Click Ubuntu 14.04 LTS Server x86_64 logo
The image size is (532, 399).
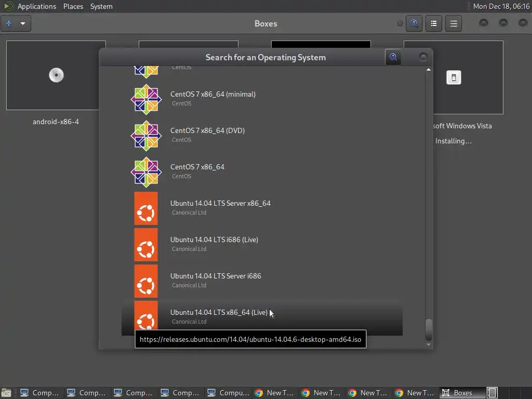tap(146, 208)
